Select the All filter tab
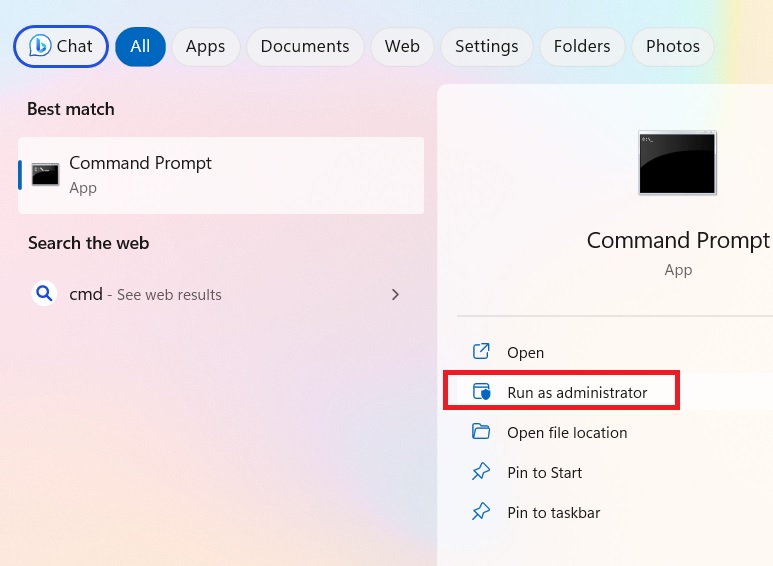Viewport: 773px width, 566px height. point(141,46)
